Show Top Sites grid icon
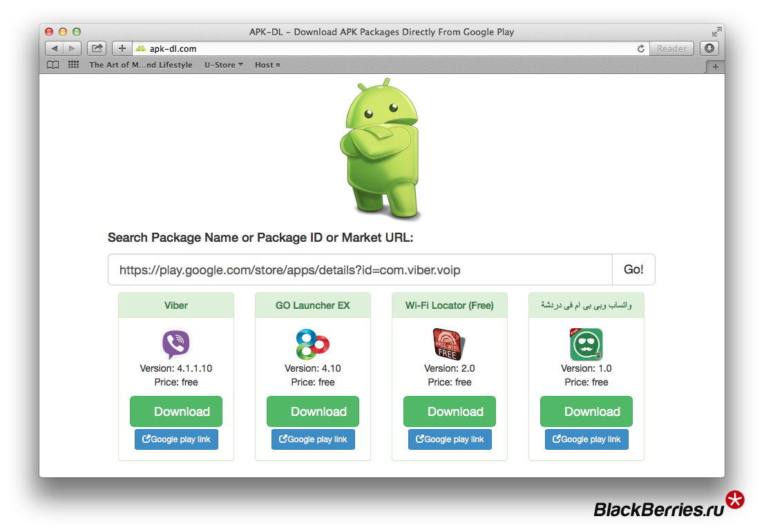This screenshot has width=764, height=532. tap(74, 65)
